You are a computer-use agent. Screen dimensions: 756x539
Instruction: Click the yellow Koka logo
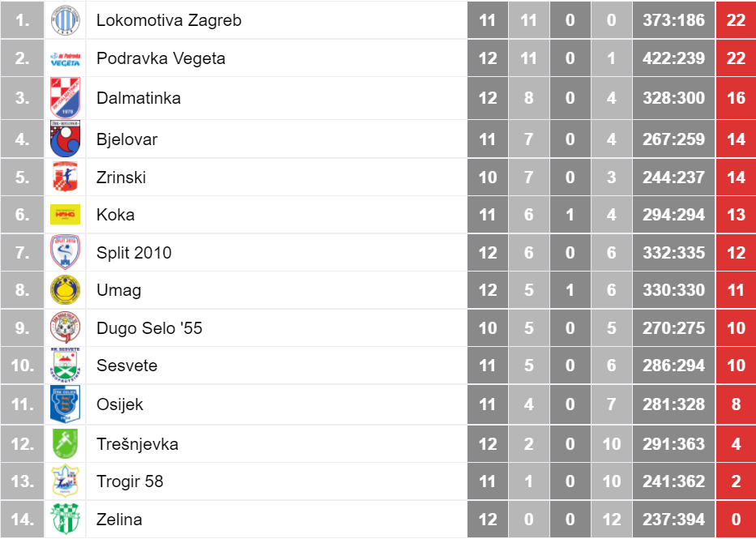(x=65, y=215)
